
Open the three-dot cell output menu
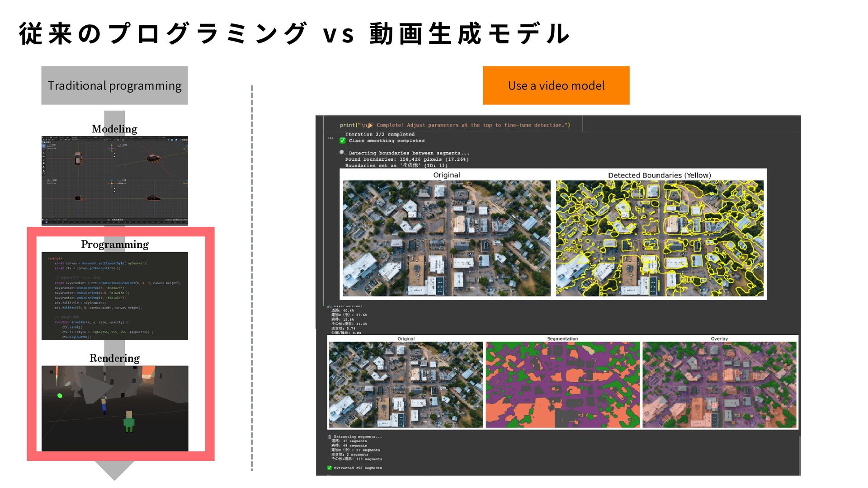[x=330, y=138]
